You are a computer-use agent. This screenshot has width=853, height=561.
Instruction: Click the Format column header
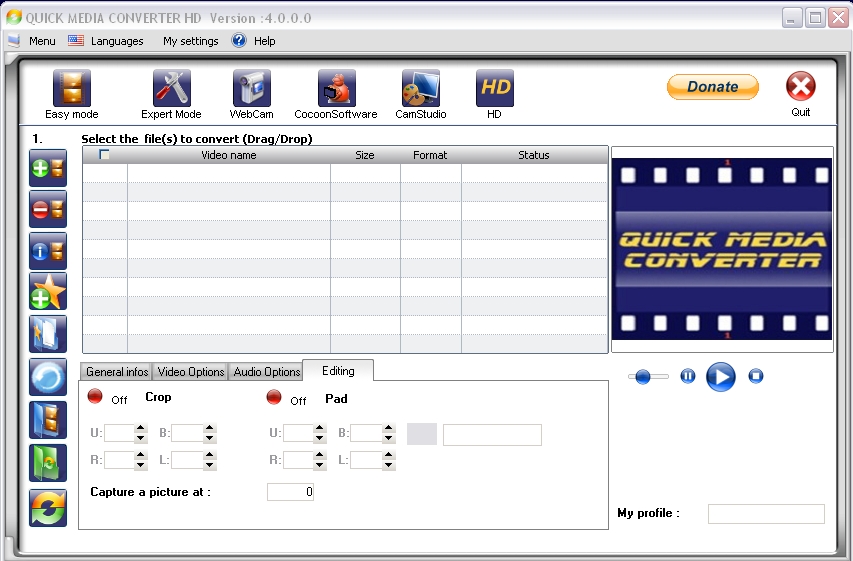tap(430, 155)
